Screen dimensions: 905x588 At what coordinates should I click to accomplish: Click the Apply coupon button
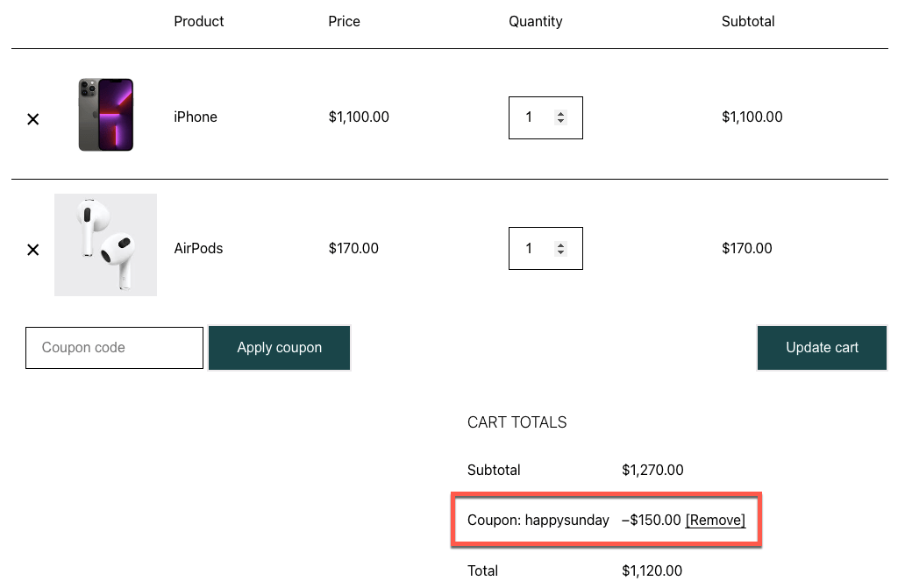[279, 347]
